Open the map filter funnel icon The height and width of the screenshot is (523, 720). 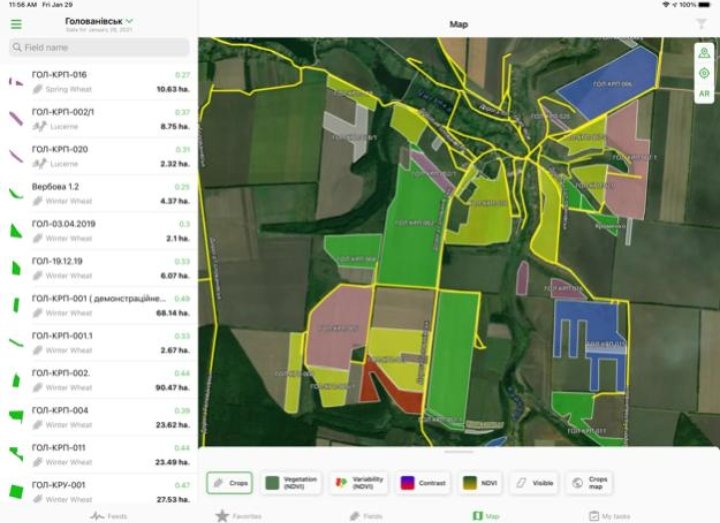coord(701,24)
